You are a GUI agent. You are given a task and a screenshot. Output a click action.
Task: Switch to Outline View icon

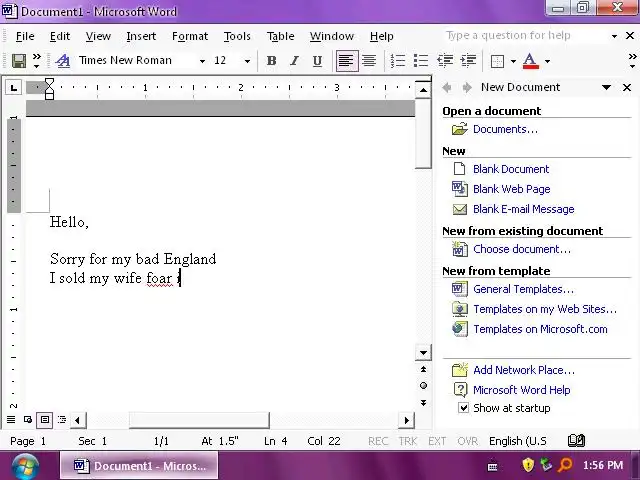(x=62, y=420)
